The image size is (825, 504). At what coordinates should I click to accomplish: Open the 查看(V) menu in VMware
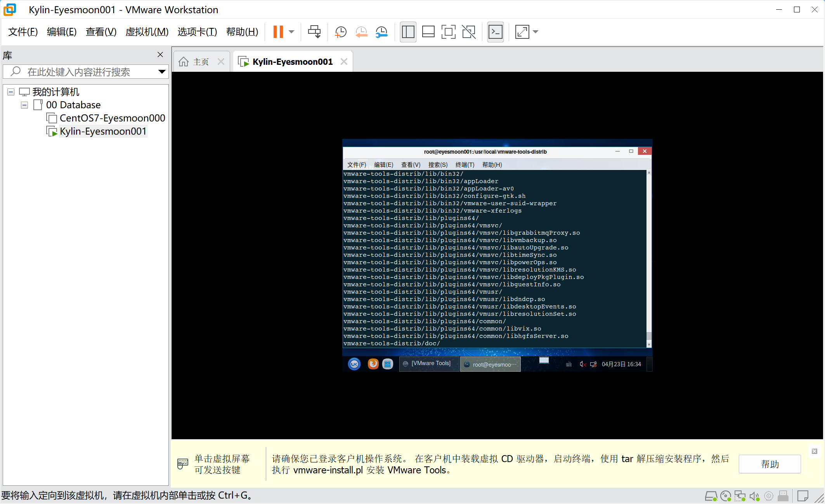tap(101, 32)
